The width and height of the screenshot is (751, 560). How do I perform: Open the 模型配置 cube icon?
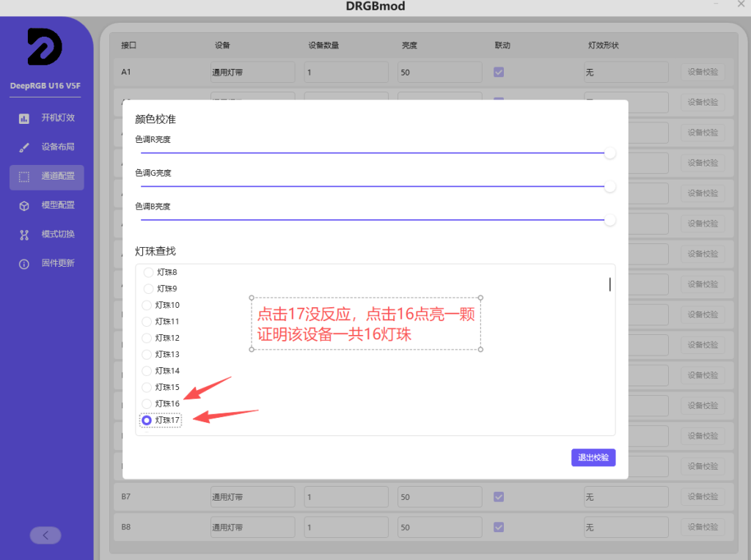pos(24,206)
